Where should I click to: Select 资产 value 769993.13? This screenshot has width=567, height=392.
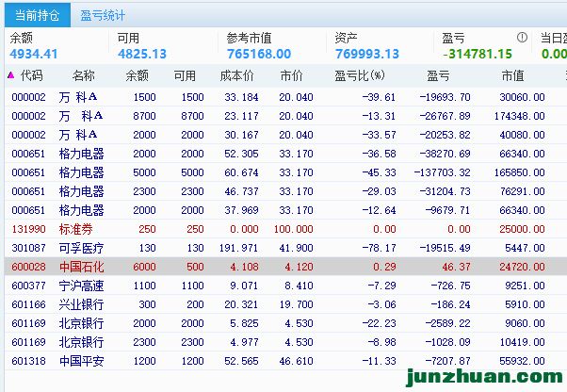[367, 54]
